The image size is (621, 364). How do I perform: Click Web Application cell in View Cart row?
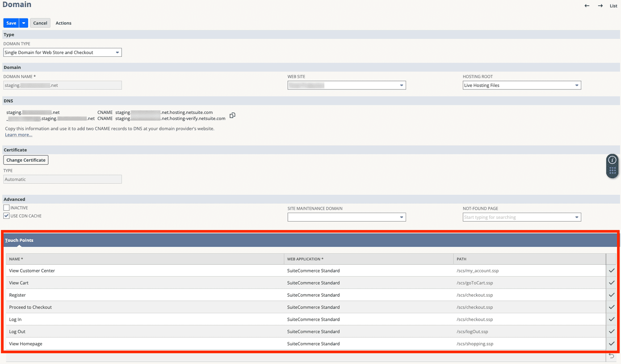(x=369, y=283)
